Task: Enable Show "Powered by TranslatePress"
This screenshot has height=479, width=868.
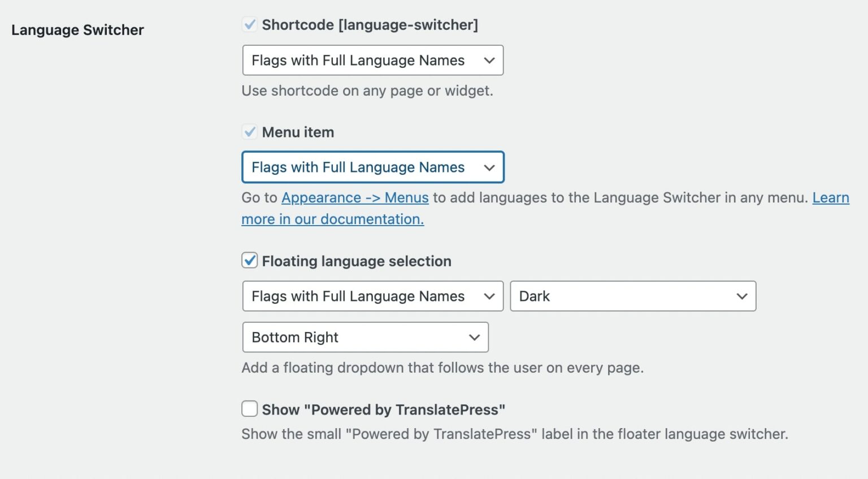Action: pos(249,408)
